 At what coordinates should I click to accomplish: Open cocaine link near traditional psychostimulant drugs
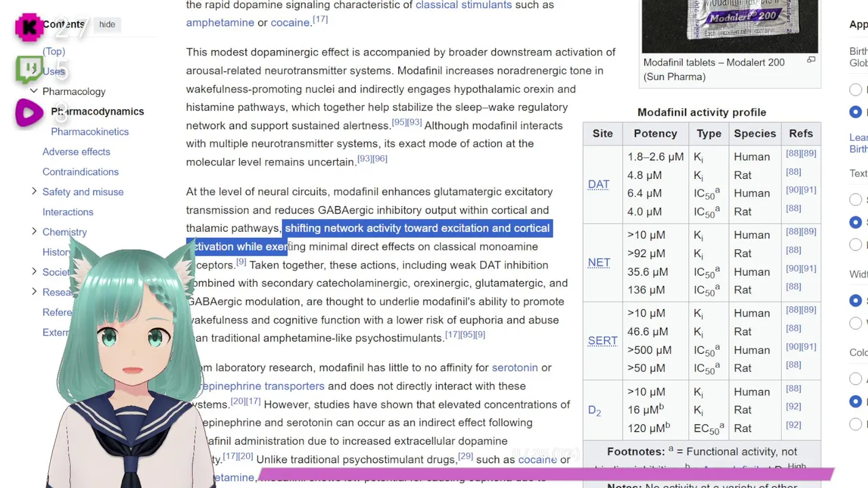tap(537, 460)
